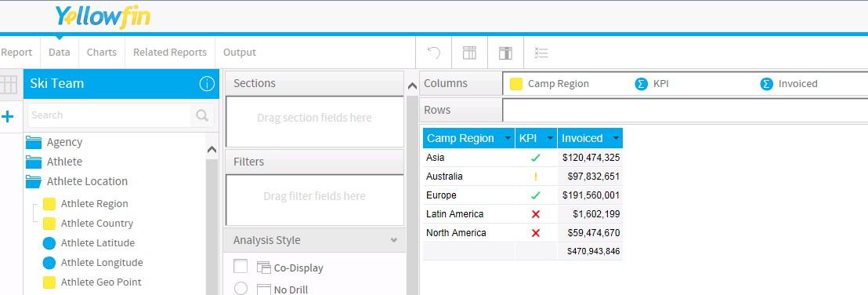Click the Columns label
The image size is (868, 295).
[x=446, y=84]
